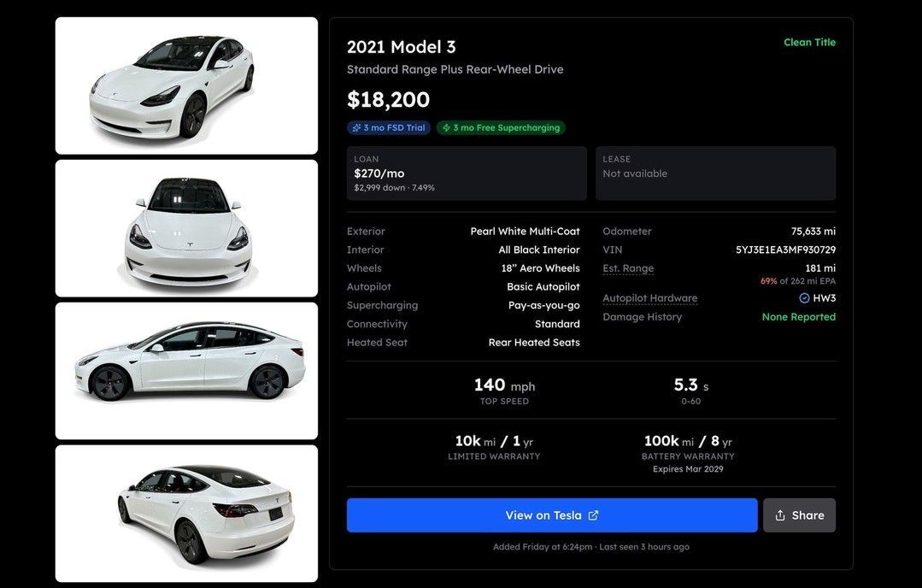Click the 3 mo FSD Trial badge

(389, 128)
